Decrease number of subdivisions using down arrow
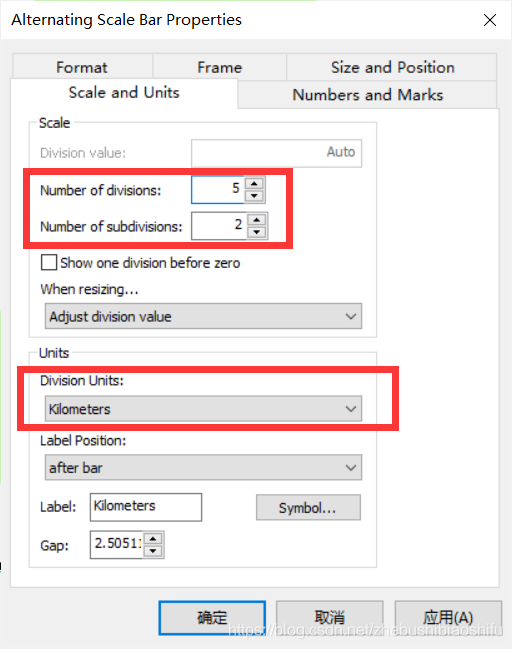Viewport: 512px width, 649px height. (x=257, y=232)
